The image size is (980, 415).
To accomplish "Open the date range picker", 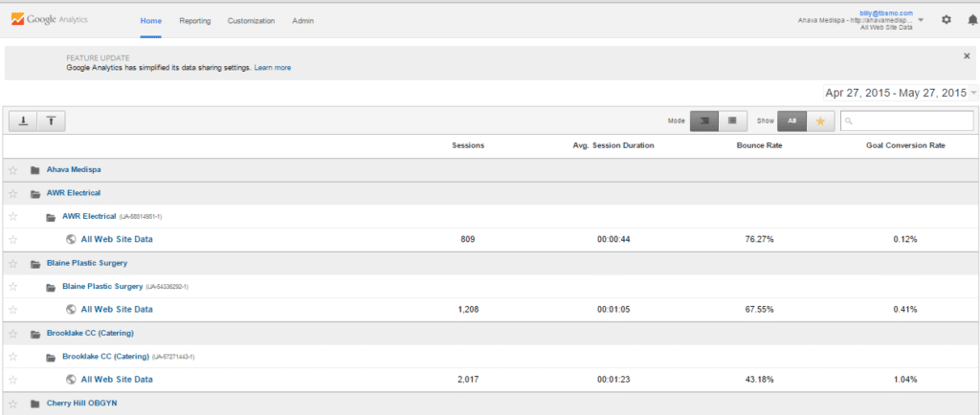I will point(902,93).
